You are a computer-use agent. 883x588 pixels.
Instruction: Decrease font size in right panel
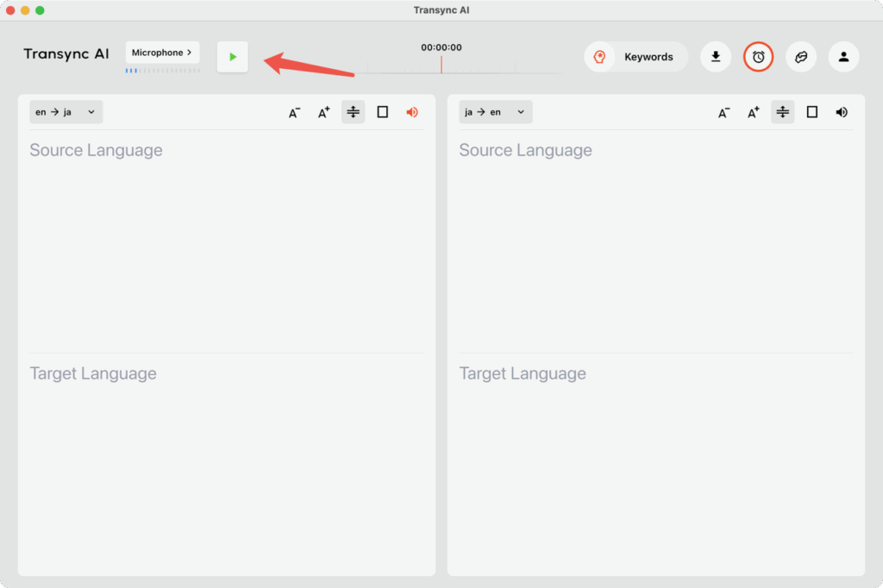723,112
